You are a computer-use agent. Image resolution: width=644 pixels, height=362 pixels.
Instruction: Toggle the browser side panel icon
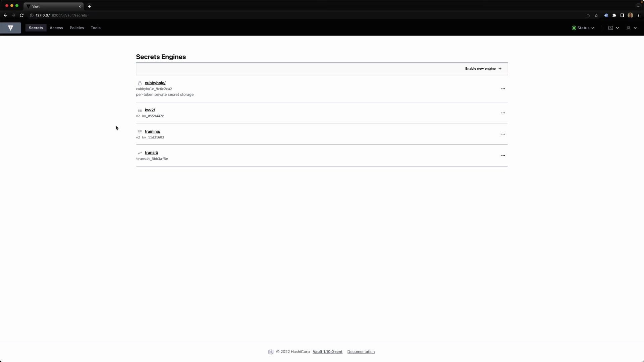point(622,15)
